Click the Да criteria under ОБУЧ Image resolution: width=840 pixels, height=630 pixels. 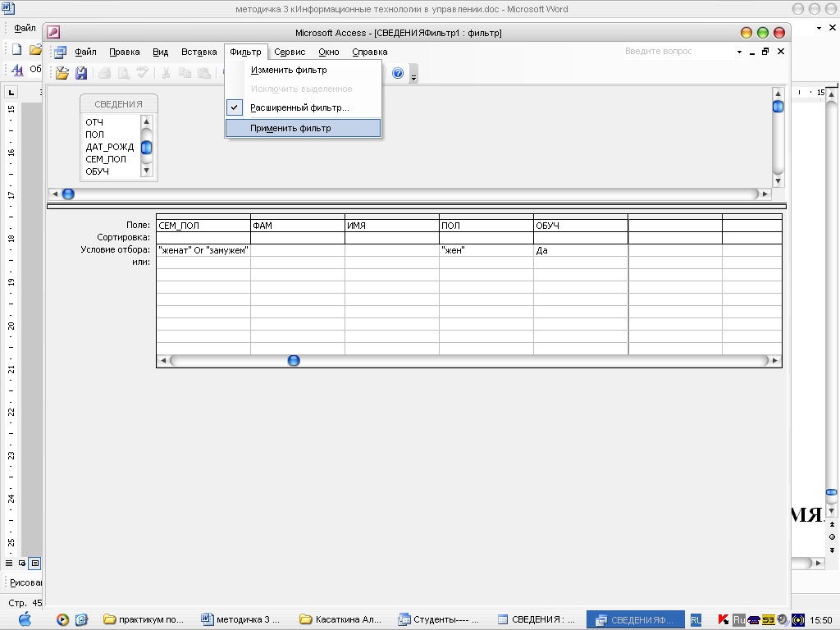pyautogui.click(x=580, y=250)
